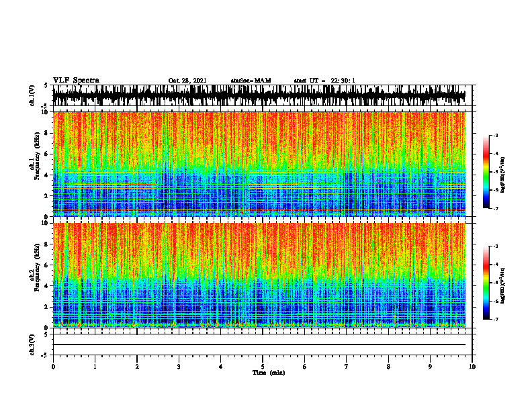
Task: Click the "-7" tick on ch.2 colorbar
Action: point(496,319)
